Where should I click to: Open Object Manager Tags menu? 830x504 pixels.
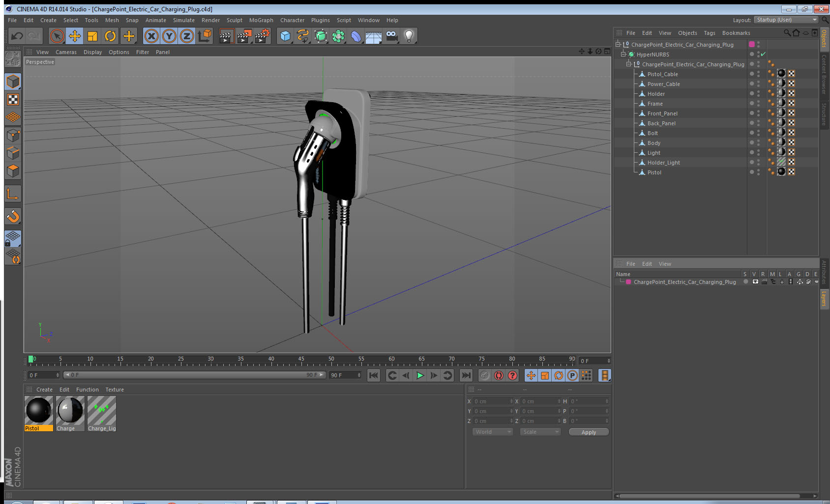(x=710, y=33)
